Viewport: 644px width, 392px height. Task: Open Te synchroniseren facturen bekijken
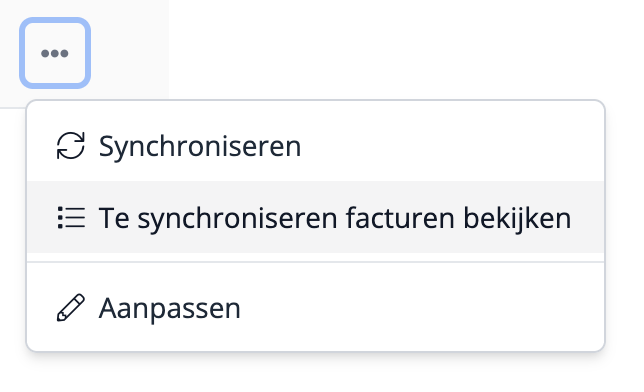[315, 217]
